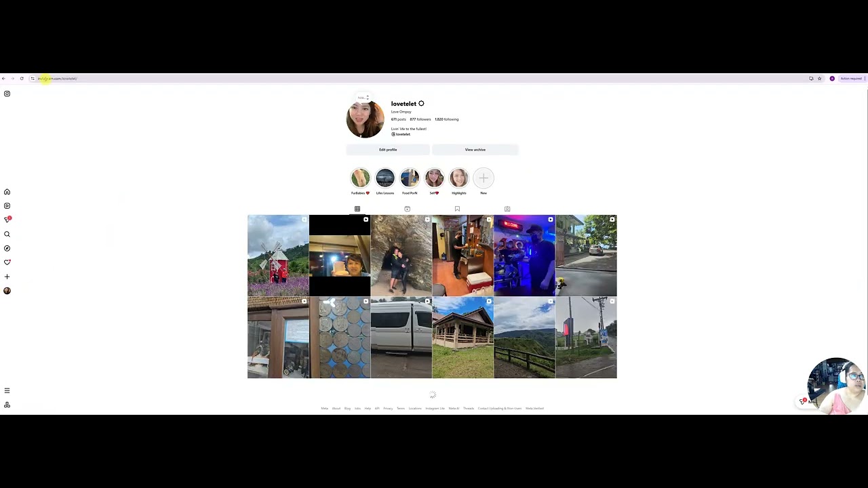Switch to Reels tab on profile
The height and width of the screenshot is (488, 868).
(407, 209)
